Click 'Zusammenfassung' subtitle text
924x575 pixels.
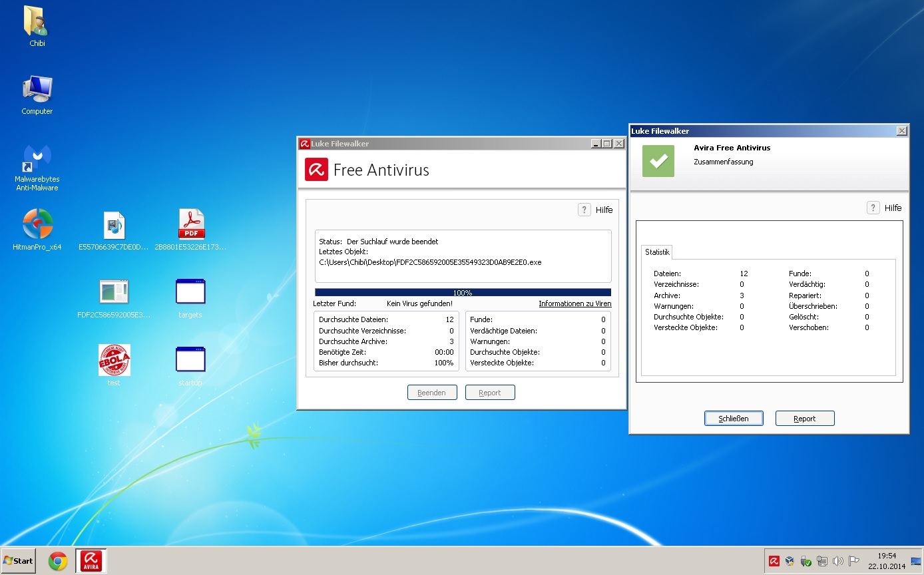tap(724, 162)
